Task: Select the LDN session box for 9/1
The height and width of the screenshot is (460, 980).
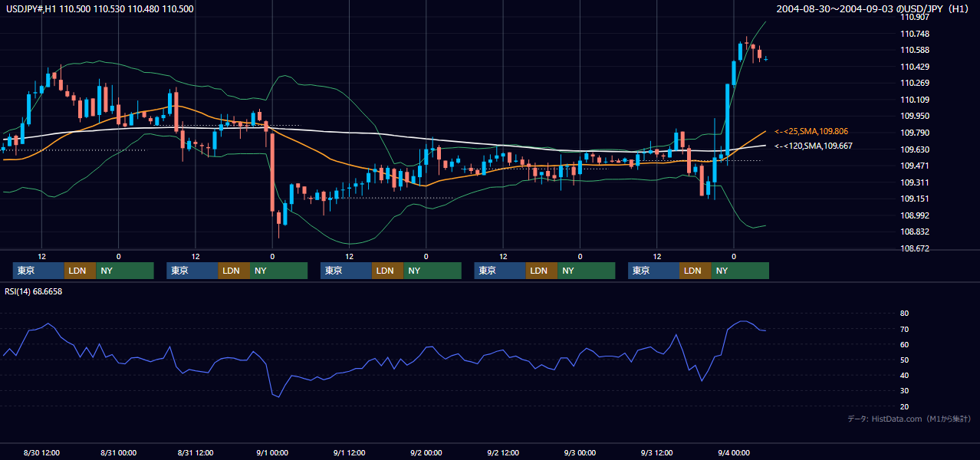Action: [x=387, y=271]
